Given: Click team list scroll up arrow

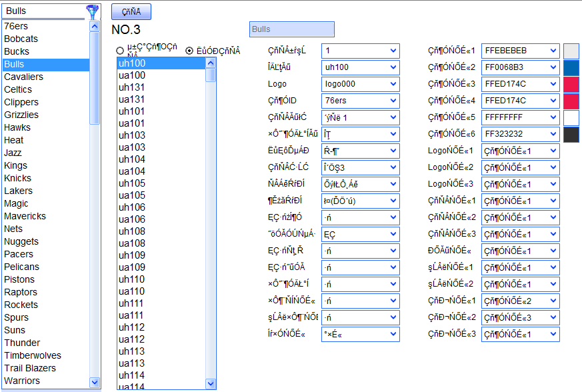Looking at the screenshot, I should tap(95, 27).
